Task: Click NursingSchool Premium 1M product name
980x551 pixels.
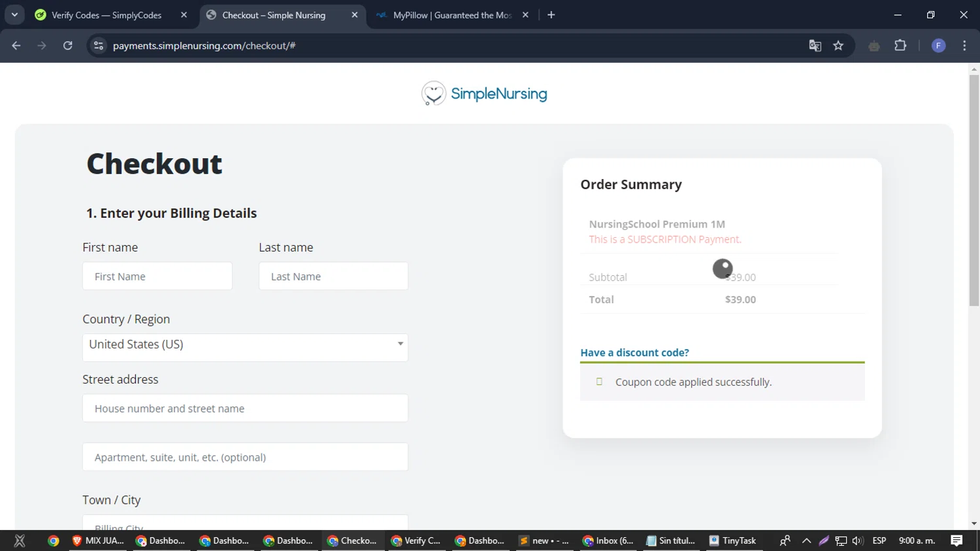Action: point(657,224)
